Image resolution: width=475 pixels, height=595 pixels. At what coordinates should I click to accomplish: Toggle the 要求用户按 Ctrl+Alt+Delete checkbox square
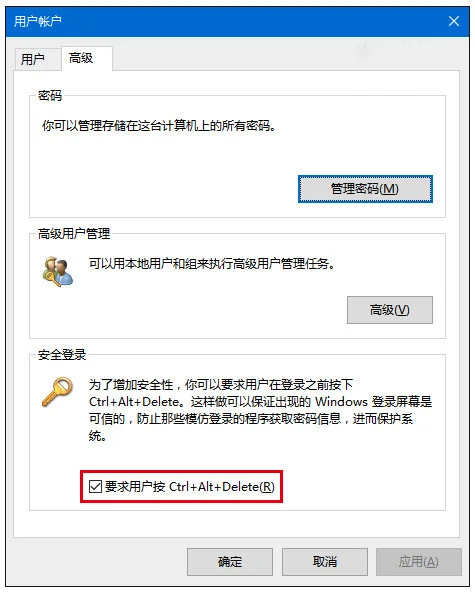click(95, 486)
